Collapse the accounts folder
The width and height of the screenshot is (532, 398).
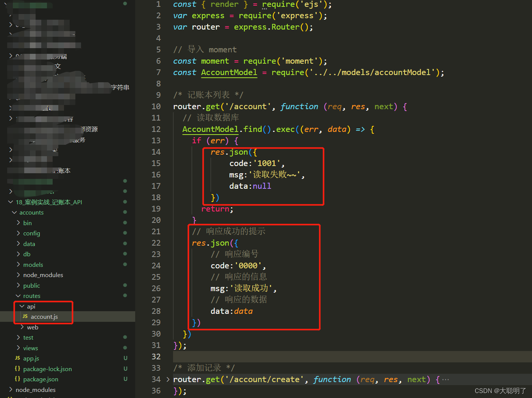14,212
